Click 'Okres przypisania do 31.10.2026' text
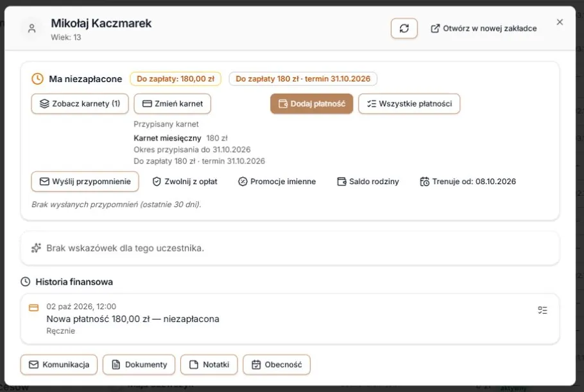The width and height of the screenshot is (584, 392). 192,149
